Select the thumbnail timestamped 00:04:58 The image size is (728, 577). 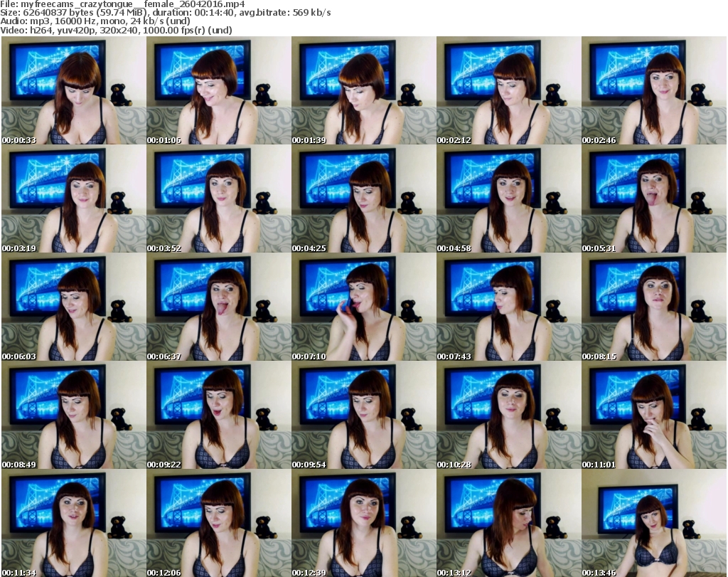508,198
